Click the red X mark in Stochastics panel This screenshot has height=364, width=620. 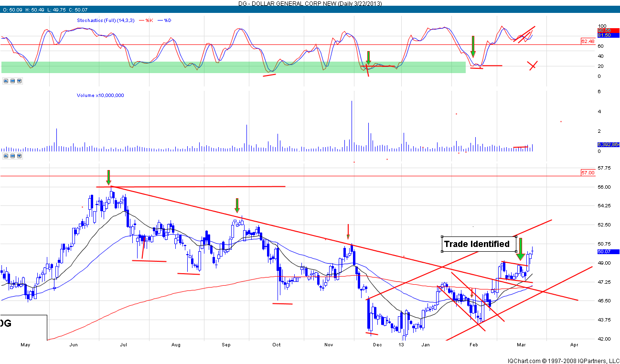tap(533, 65)
